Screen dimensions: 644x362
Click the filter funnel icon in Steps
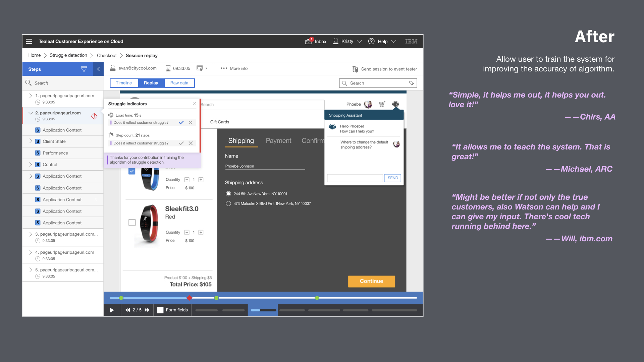[x=84, y=69]
